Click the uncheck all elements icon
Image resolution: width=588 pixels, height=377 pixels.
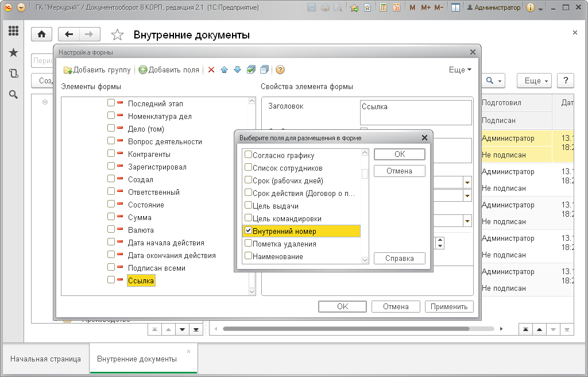(265, 70)
